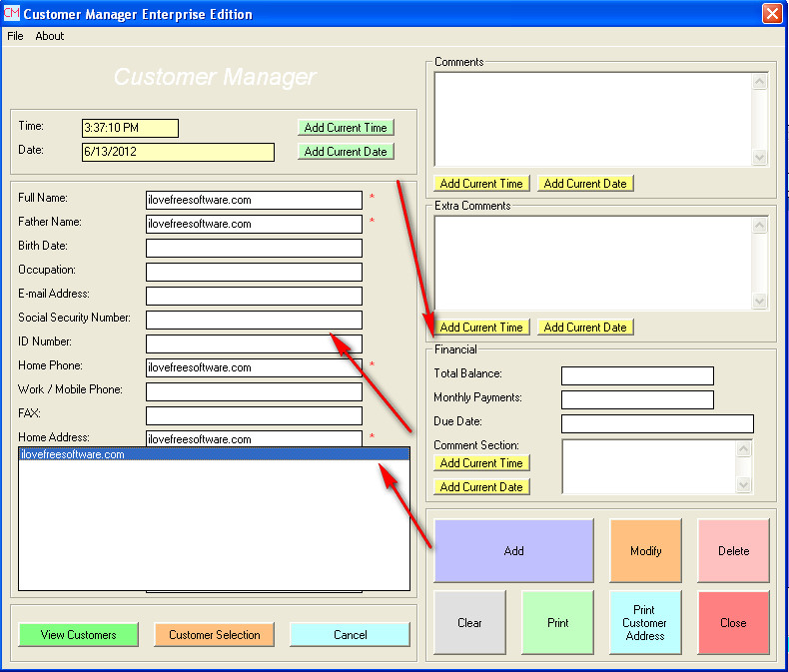Click the Total Balance field
This screenshot has height=672, width=789.
click(637, 375)
